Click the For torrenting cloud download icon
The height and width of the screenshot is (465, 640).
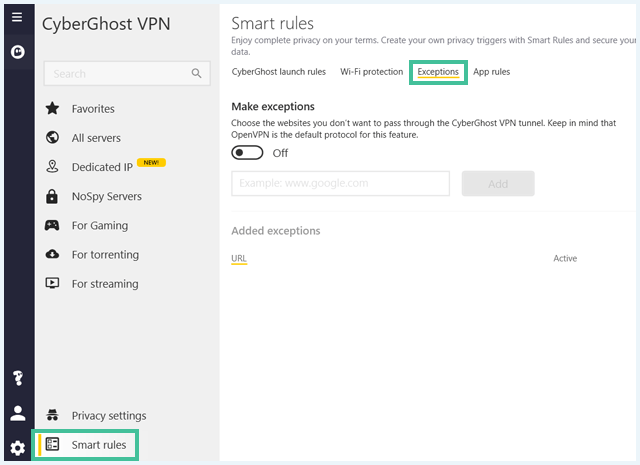[x=52, y=254]
